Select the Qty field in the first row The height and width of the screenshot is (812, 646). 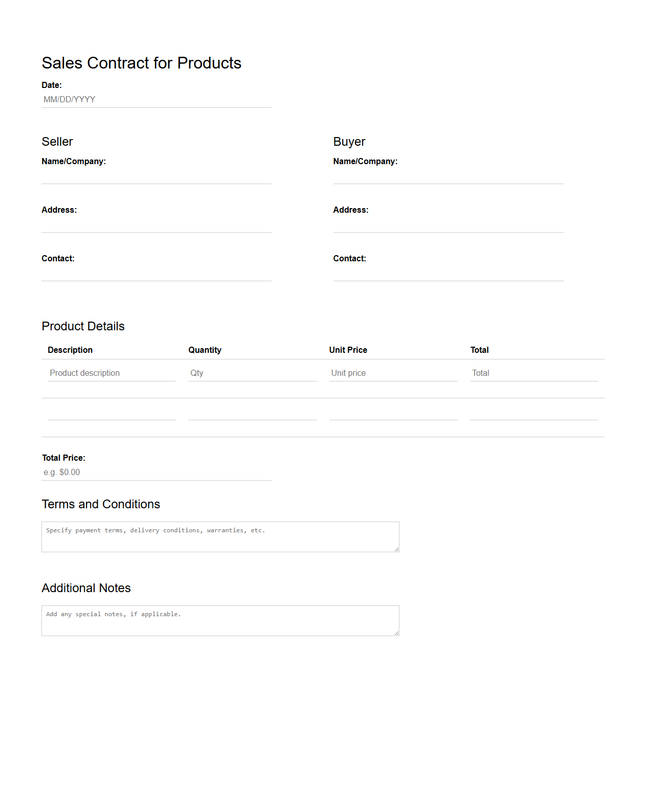252,373
